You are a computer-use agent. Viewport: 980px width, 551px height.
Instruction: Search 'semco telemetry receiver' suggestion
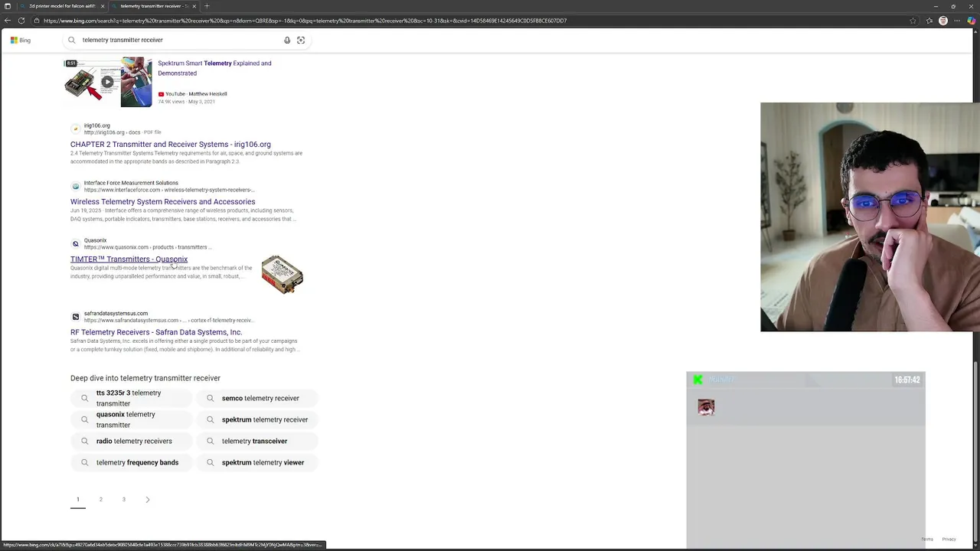257,398
